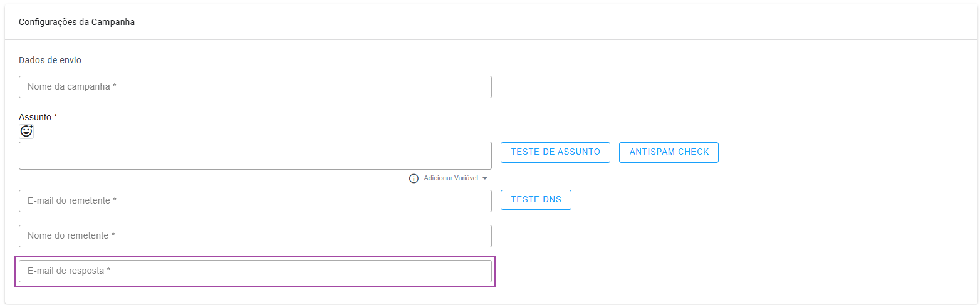The image size is (980, 305).
Task: Click the info icon beside Adicionar Variável
Action: coord(414,178)
